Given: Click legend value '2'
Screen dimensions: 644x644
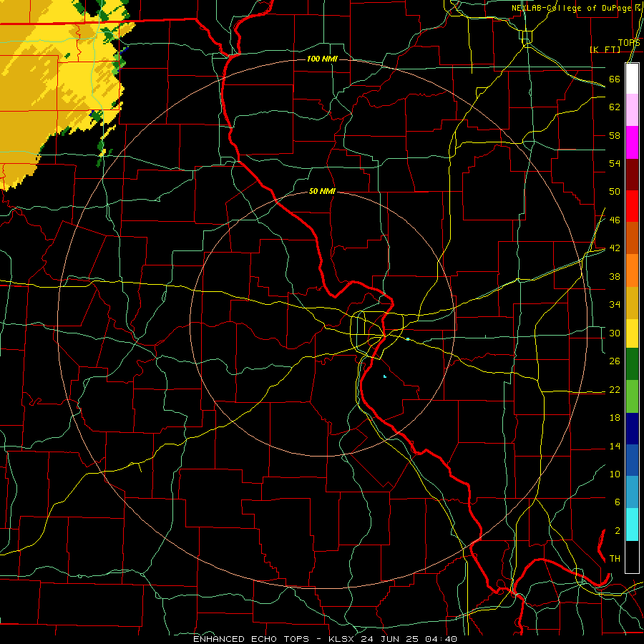Looking at the screenshot, I should click(x=617, y=531).
